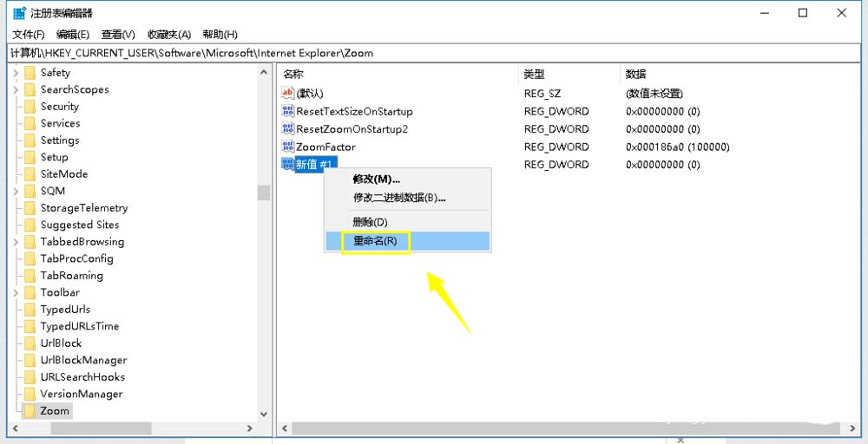Click the registry path address bar

click(434, 53)
